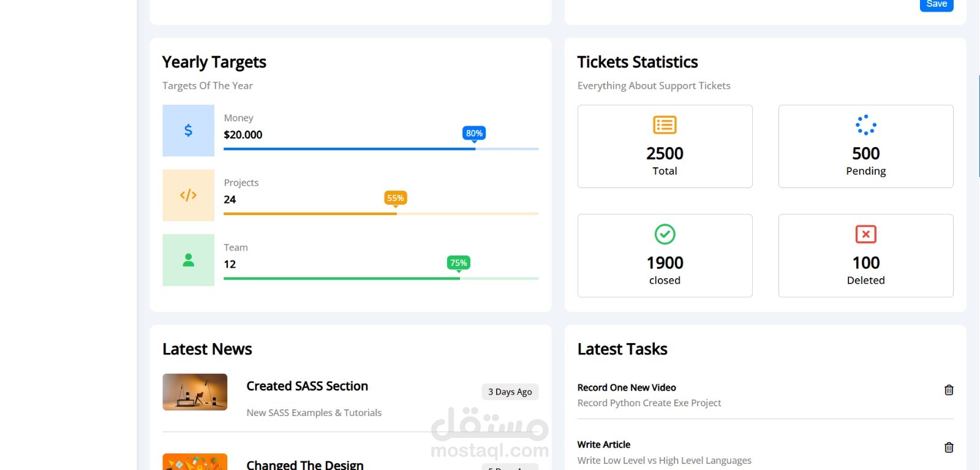Click the dollar sign Money icon
The height and width of the screenshot is (470, 980).
coord(188,131)
